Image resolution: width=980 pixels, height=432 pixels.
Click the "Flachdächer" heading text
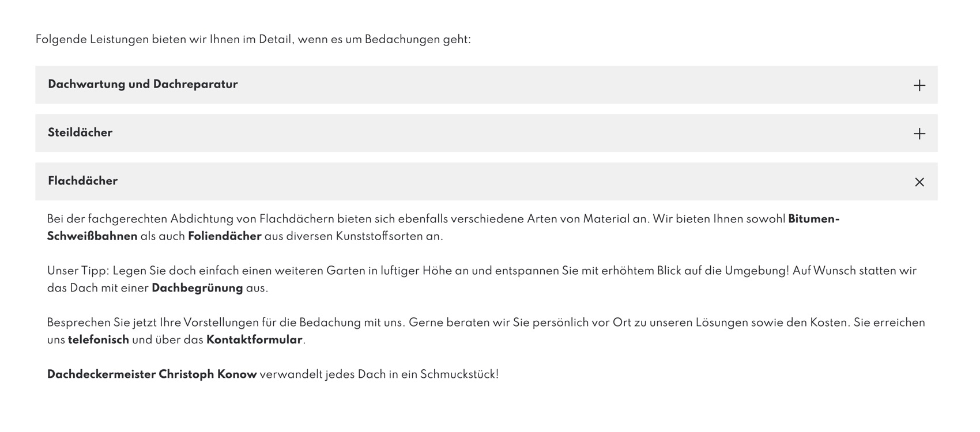pyautogui.click(x=83, y=181)
